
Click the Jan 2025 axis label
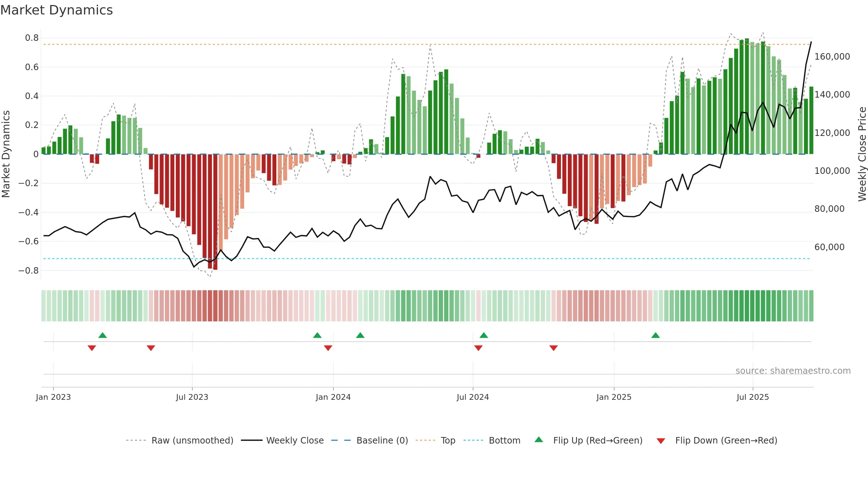click(x=614, y=397)
